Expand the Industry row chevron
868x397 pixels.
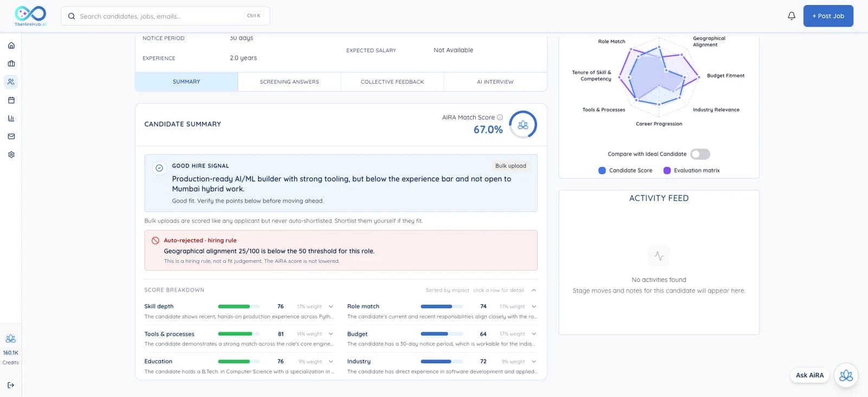pos(534,361)
